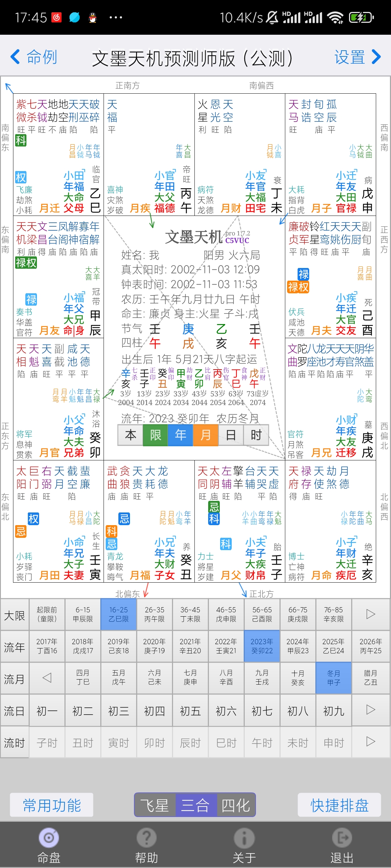Image resolution: width=391 pixels, height=868 pixels.
Task: Select 流日 初五
Action: coord(190,711)
